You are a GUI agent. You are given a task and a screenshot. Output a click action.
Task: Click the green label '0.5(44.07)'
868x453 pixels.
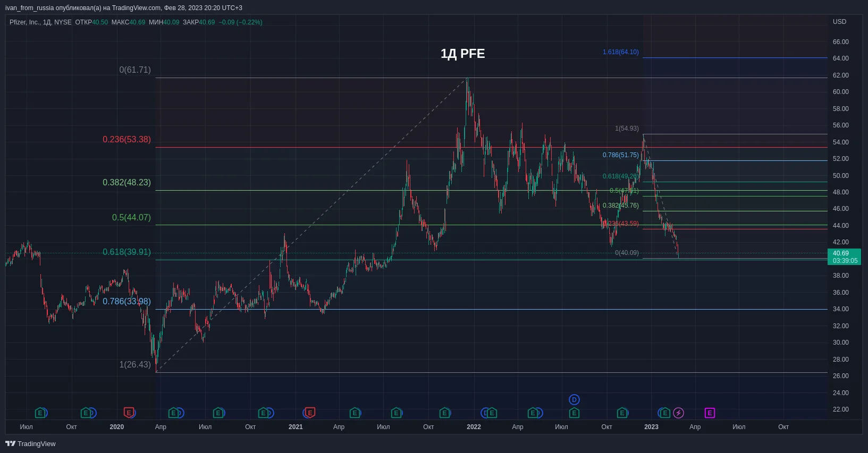tap(131, 217)
